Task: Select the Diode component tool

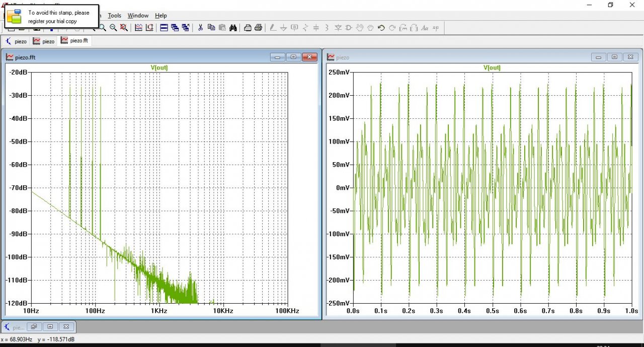Action: coord(338,28)
